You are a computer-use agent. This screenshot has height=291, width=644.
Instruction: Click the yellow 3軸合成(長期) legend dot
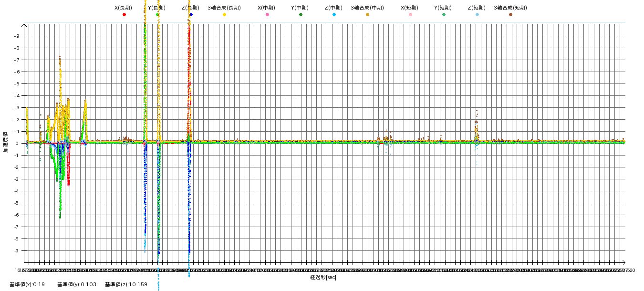(x=224, y=15)
